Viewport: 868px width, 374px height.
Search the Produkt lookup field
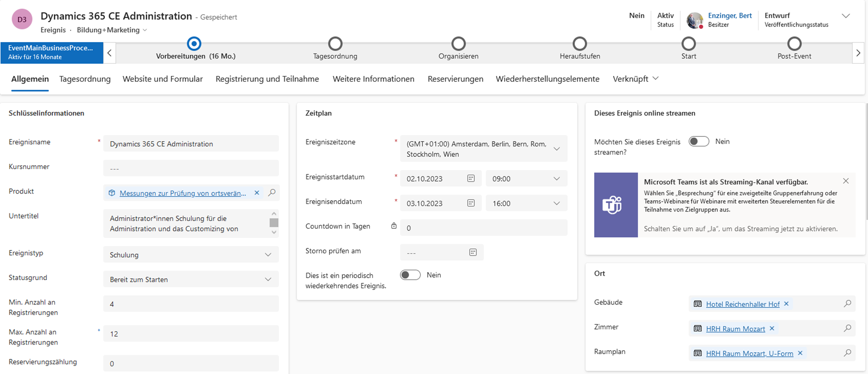(x=272, y=193)
